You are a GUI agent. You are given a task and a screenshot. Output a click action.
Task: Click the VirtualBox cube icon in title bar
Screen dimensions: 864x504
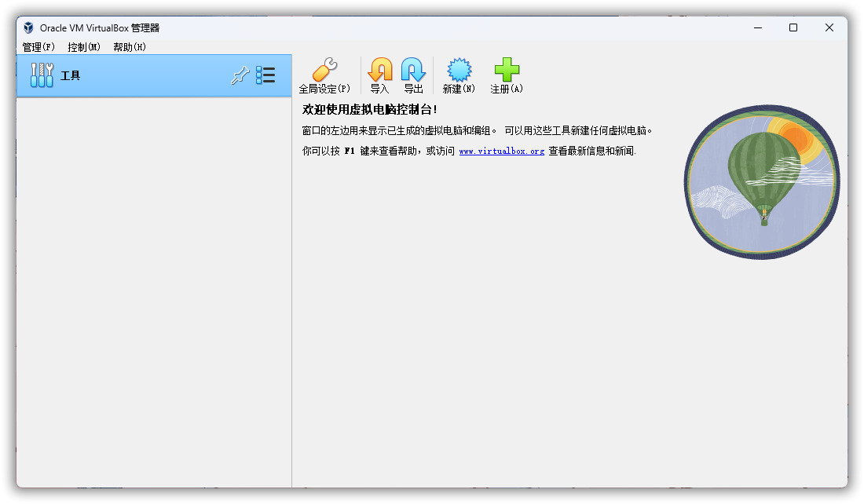pyautogui.click(x=29, y=27)
